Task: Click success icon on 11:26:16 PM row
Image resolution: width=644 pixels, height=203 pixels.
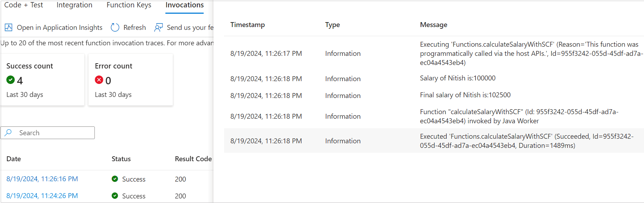Action: click(x=115, y=179)
